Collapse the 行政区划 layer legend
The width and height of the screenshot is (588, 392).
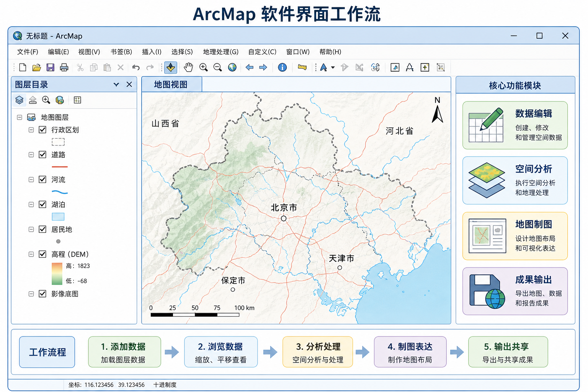click(x=31, y=130)
